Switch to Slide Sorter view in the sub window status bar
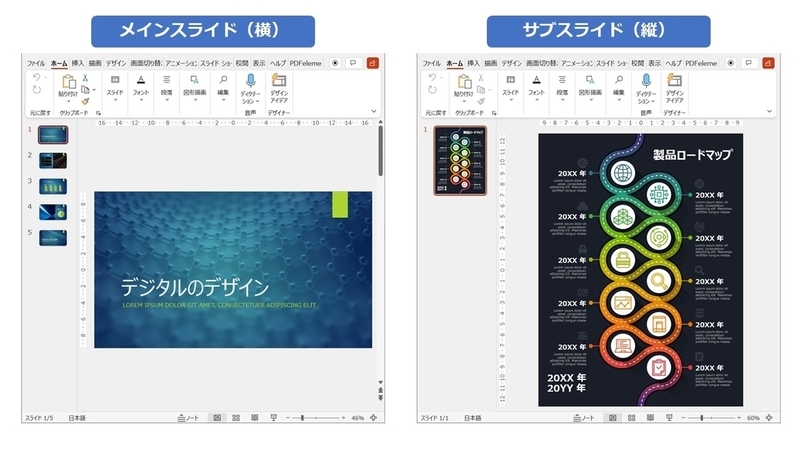 (x=632, y=417)
